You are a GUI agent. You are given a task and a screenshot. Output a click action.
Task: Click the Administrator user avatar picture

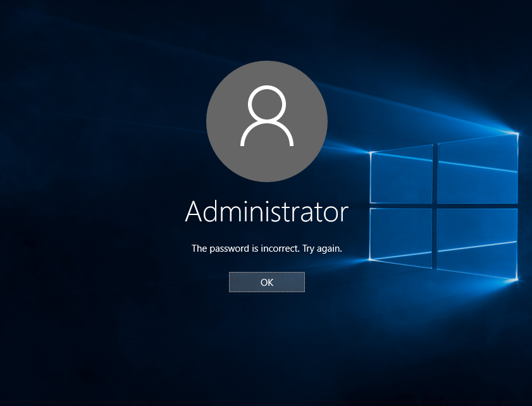267,121
